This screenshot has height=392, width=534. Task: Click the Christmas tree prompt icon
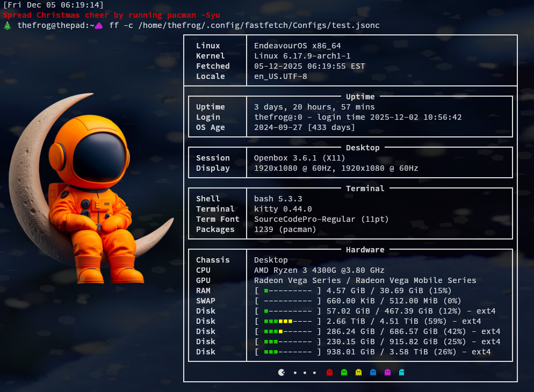(x=7, y=26)
